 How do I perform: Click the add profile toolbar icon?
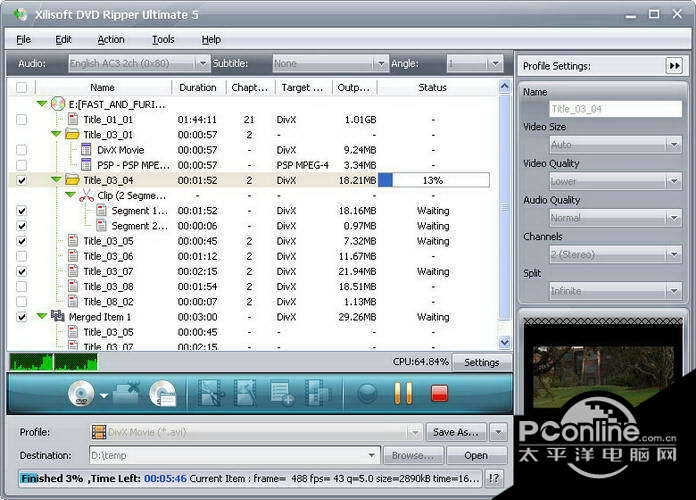click(282, 394)
